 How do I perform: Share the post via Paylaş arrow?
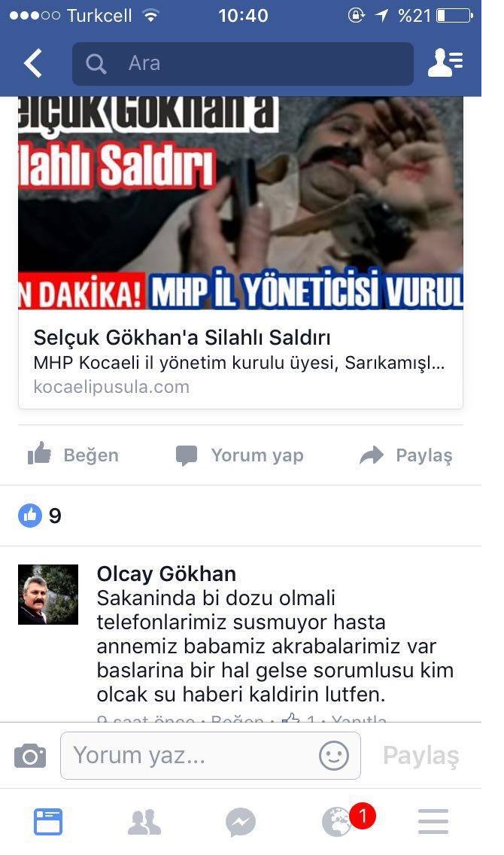pyautogui.click(x=406, y=455)
